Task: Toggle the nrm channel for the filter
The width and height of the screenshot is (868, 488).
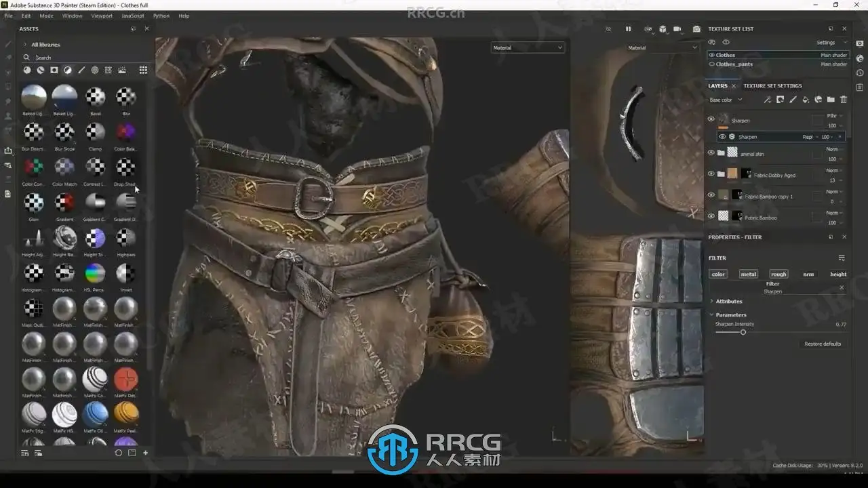Action: coord(808,274)
